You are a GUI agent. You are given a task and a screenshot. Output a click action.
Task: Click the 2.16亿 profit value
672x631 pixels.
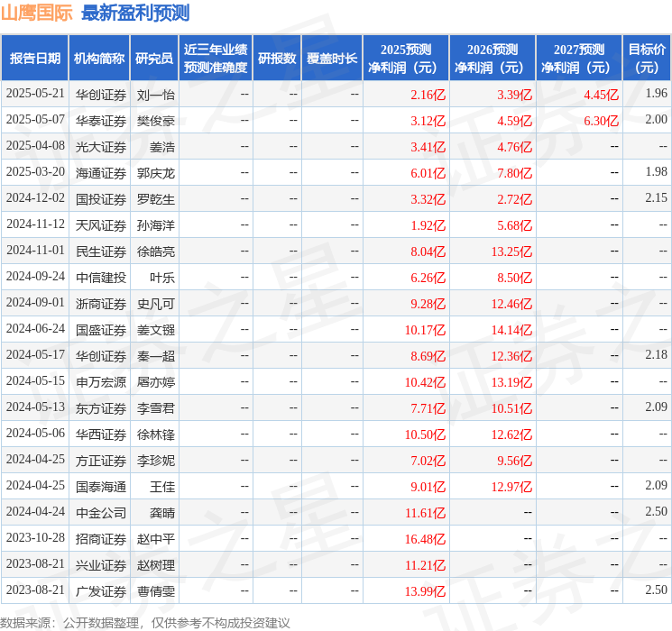click(428, 95)
